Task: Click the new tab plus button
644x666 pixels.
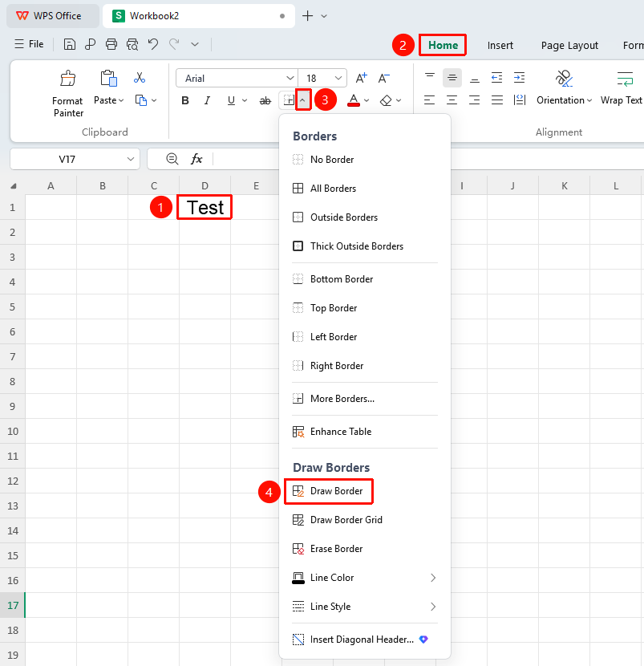Action: point(307,16)
